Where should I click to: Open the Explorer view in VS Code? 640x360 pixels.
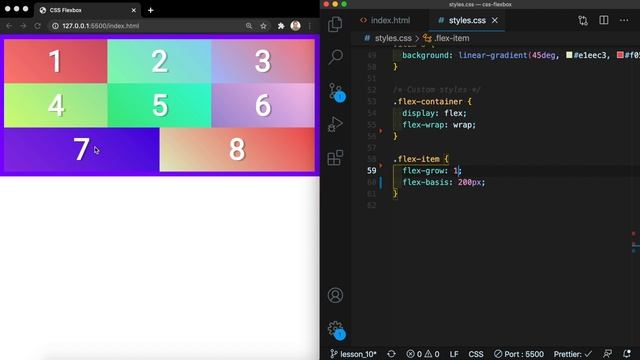(335, 24)
